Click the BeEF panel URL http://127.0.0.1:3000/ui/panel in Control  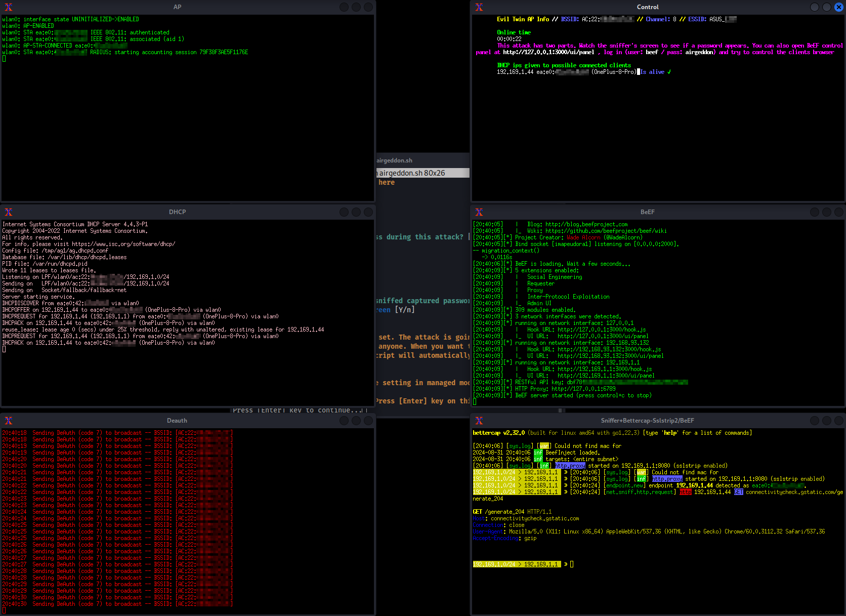click(548, 52)
